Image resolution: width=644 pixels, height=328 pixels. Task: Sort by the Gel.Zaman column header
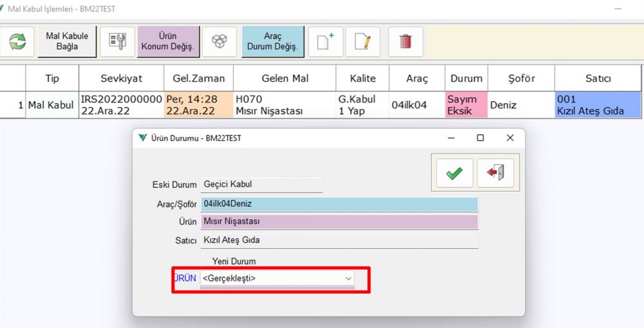point(198,78)
